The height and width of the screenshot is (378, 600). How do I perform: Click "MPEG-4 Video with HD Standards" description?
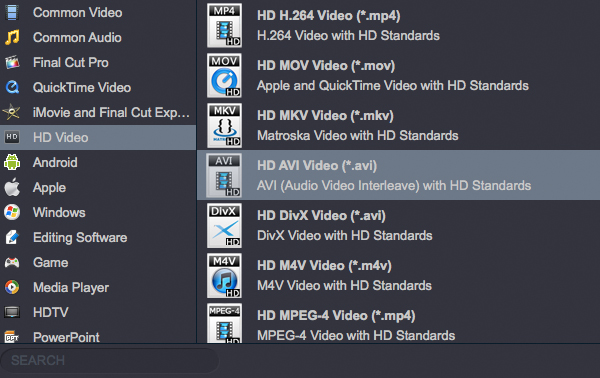coord(356,336)
